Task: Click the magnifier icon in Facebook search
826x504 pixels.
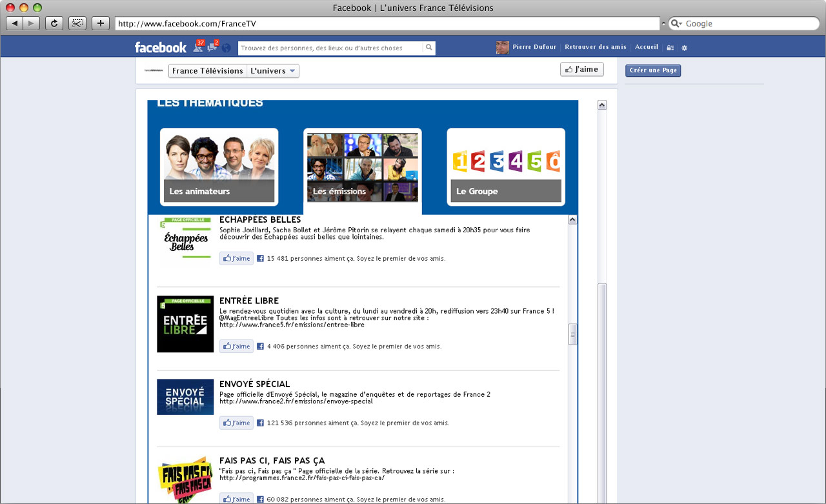Action: [428, 48]
